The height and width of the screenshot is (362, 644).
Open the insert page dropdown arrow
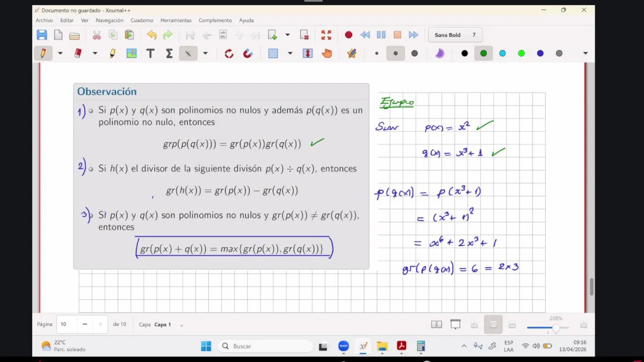tap(287, 35)
